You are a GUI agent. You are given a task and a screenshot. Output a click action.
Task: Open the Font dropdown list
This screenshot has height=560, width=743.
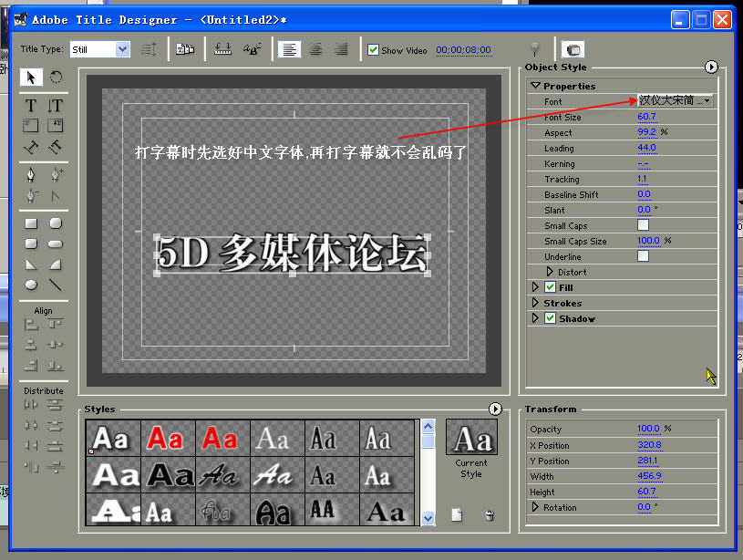[676, 100]
